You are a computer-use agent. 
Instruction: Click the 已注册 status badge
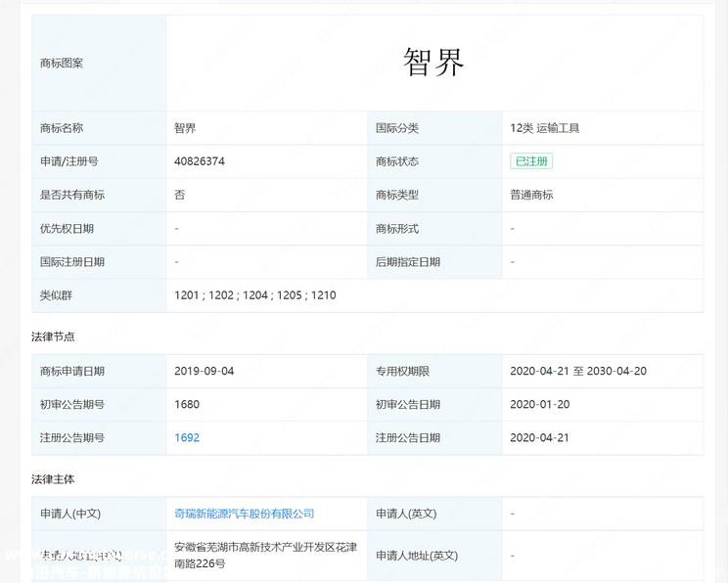pyautogui.click(x=531, y=161)
